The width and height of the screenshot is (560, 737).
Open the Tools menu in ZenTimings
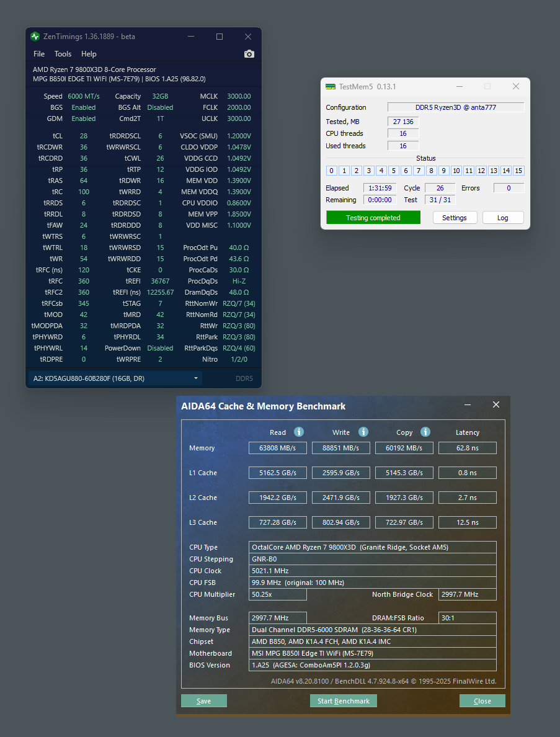click(x=63, y=54)
